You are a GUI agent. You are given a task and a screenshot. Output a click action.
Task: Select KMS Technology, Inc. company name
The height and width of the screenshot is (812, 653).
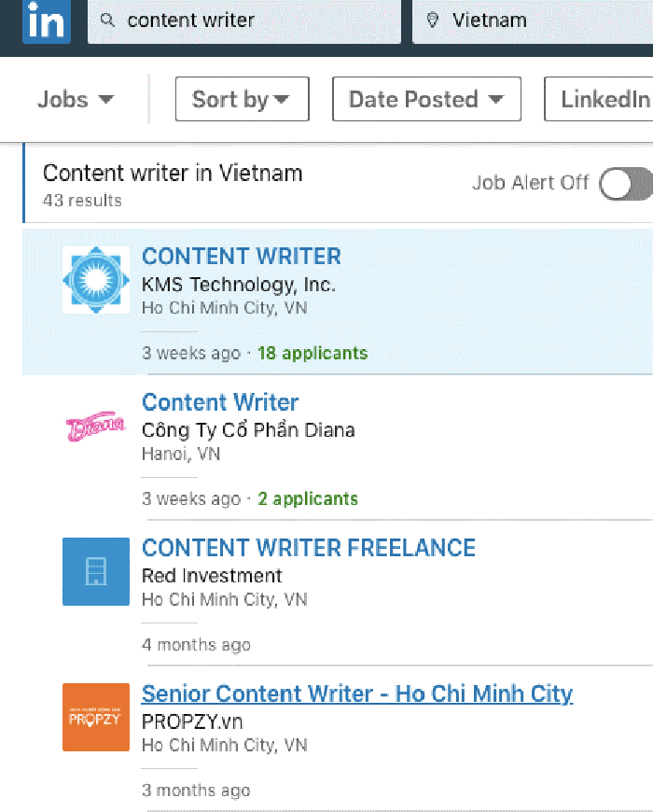pyautogui.click(x=239, y=285)
